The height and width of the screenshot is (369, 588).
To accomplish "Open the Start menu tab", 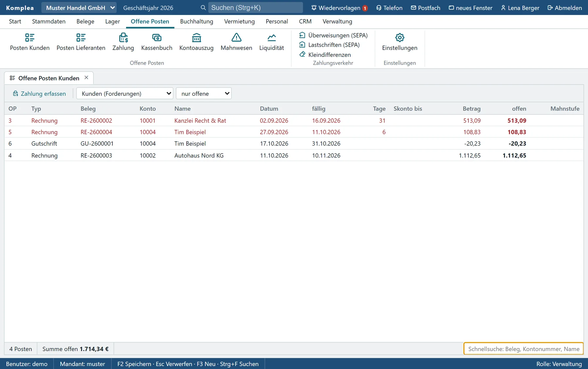I will pos(15,22).
